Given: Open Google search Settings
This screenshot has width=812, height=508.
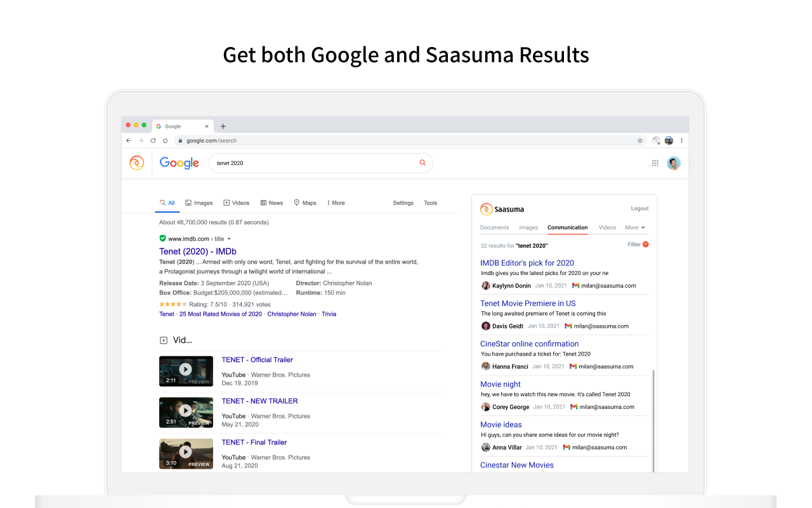Looking at the screenshot, I should coord(403,203).
